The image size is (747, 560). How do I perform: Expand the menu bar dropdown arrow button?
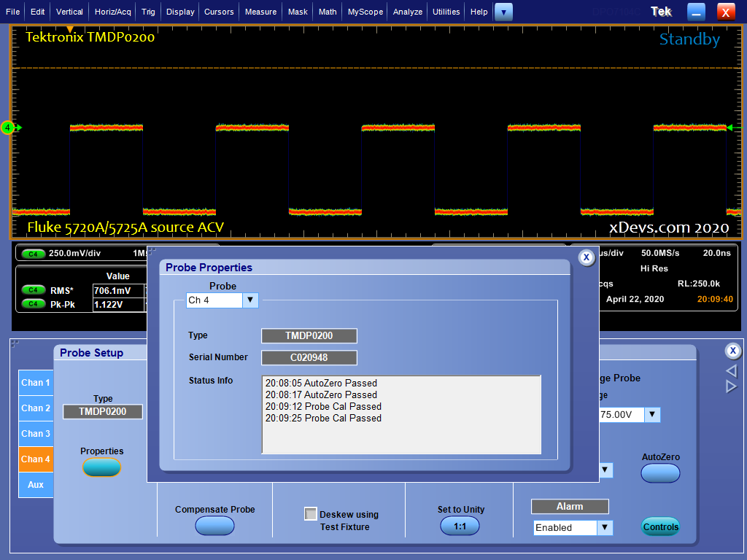[x=503, y=12]
